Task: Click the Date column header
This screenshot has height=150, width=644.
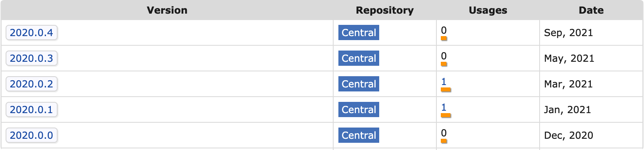Action: 591,10
